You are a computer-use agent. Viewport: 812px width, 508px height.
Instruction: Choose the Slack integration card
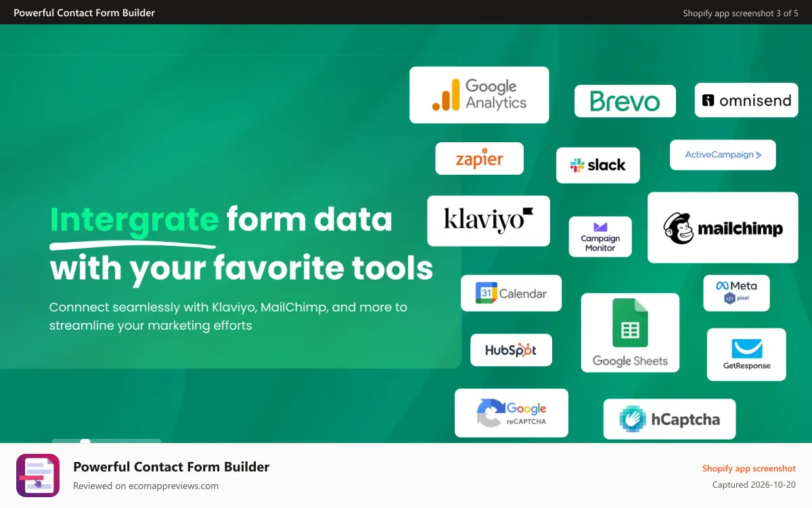coord(597,165)
